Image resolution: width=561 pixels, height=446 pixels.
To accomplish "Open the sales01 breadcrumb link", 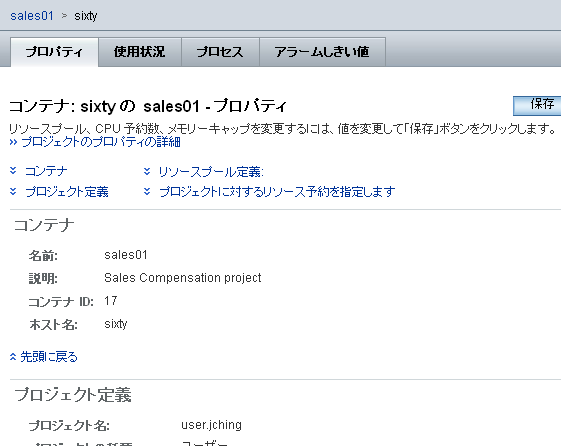I will pos(32,16).
